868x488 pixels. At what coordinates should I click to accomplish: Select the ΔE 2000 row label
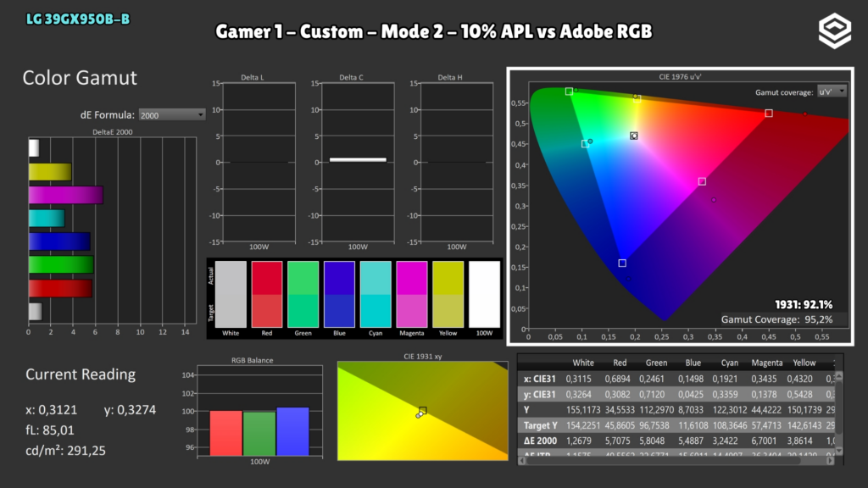[x=540, y=441]
